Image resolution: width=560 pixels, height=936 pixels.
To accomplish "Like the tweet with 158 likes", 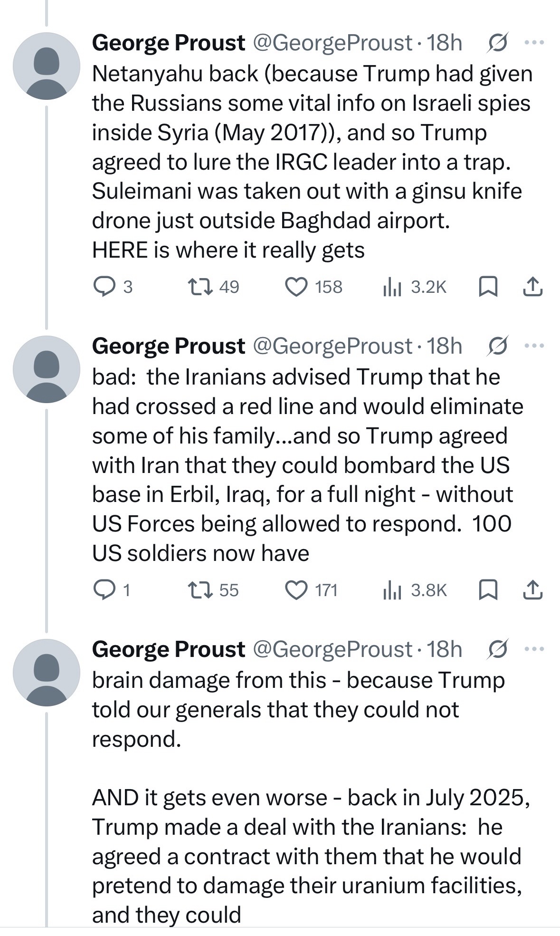I will (x=296, y=287).
